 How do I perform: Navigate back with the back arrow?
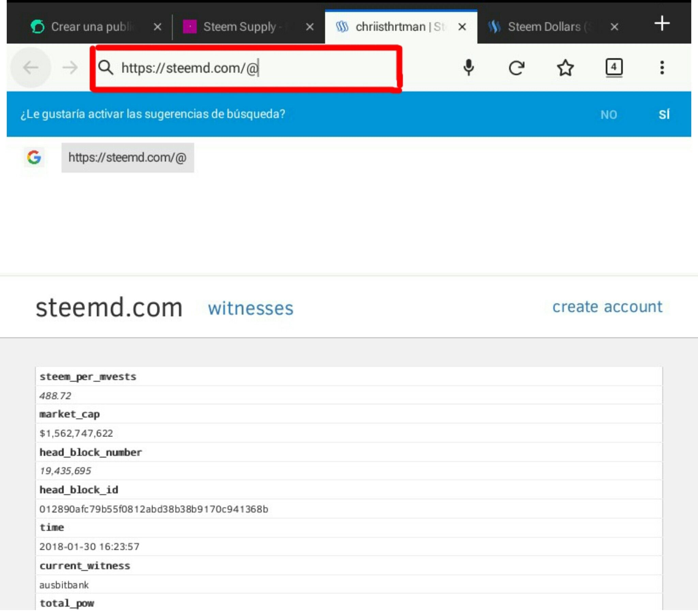(x=31, y=67)
